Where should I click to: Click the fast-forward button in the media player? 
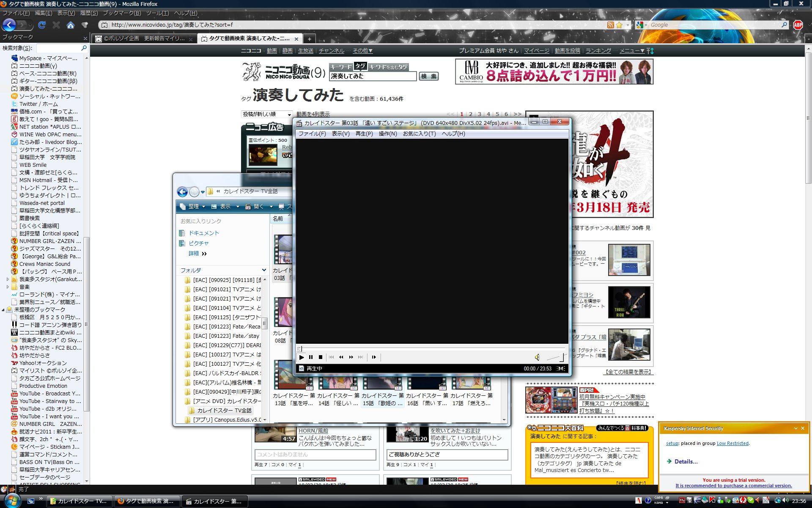pyautogui.click(x=351, y=357)
